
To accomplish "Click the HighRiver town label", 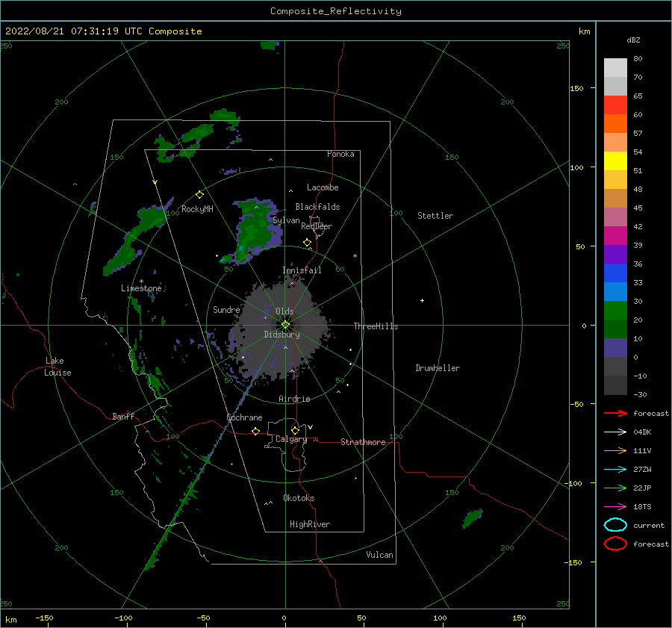I will (310, 524).
